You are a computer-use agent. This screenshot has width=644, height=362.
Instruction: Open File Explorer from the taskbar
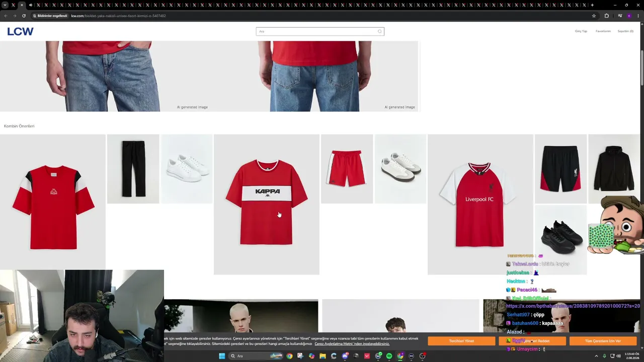[x=323, y=356]
